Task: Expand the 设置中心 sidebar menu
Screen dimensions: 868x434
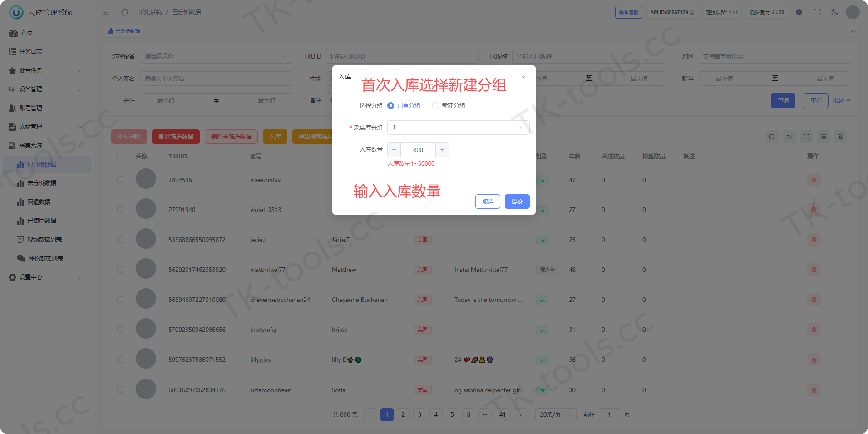Action: click(46, 277)
